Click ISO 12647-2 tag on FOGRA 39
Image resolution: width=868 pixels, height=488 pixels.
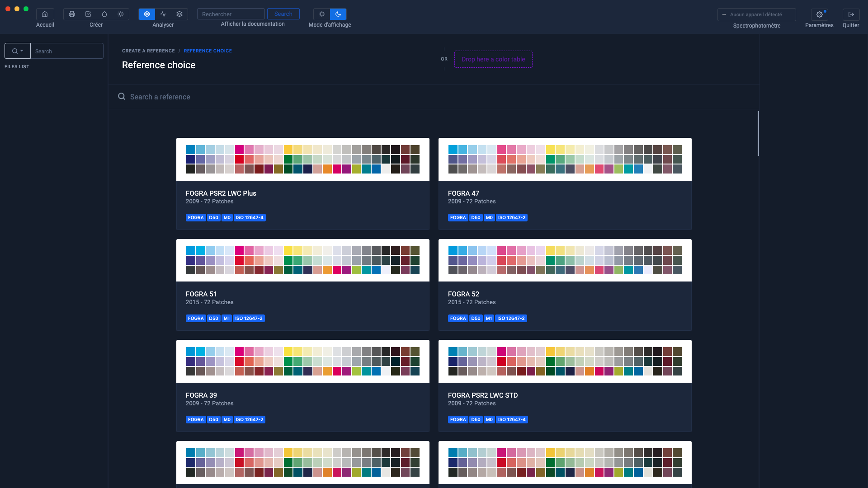coord(250,419)
